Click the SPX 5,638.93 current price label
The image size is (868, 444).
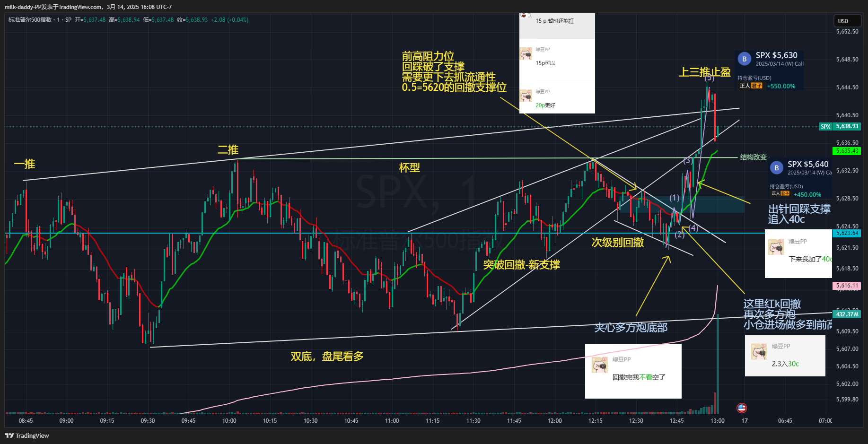click(846, 126)
